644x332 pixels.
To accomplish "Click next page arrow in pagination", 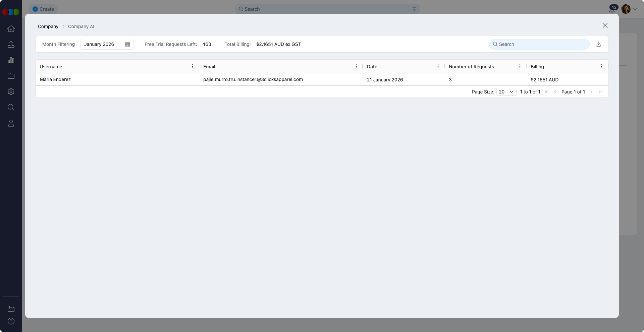I will coord(591,92).
